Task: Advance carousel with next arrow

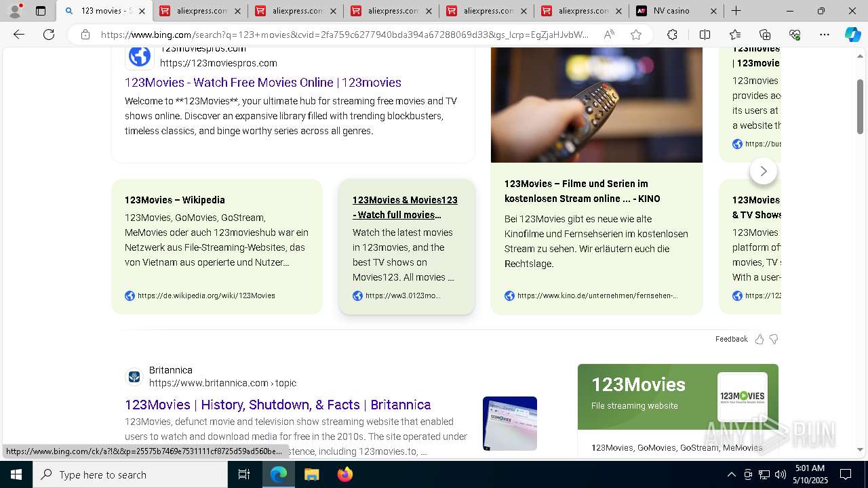Action: click(764, 171)
